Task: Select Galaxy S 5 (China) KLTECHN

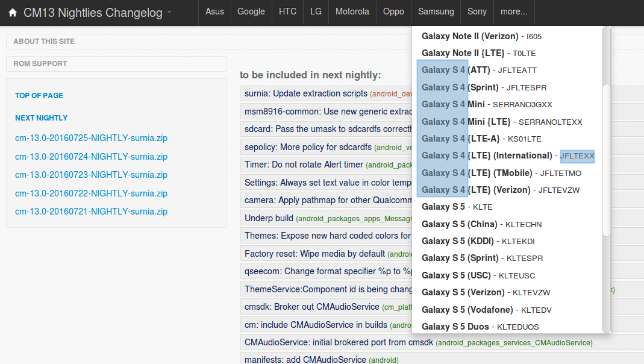Action: click(x=481, y=224)
